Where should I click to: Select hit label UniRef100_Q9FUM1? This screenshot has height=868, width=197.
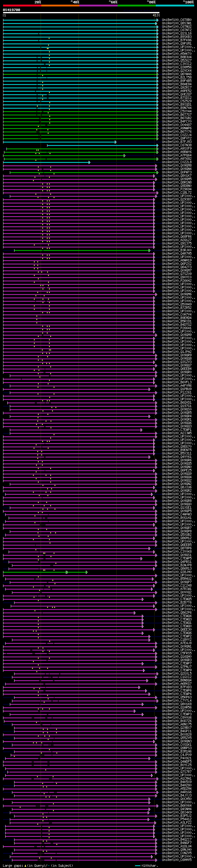point(177,44)
